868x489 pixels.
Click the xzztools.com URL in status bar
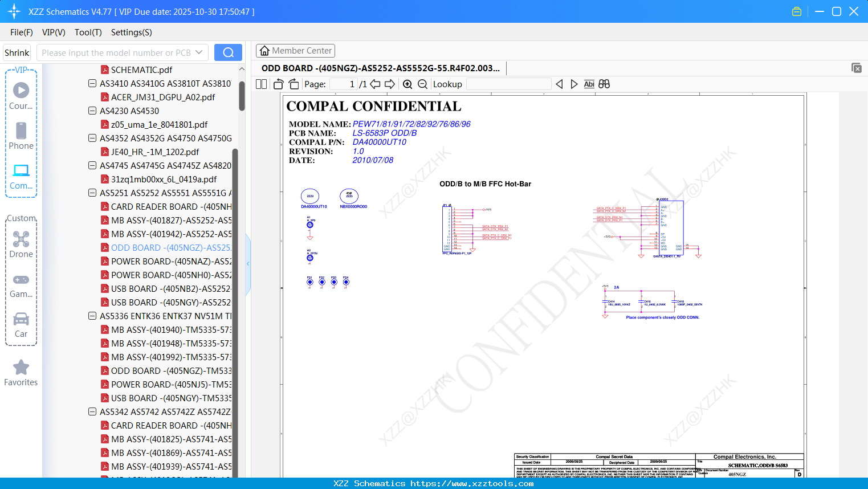tap(472, 483)
